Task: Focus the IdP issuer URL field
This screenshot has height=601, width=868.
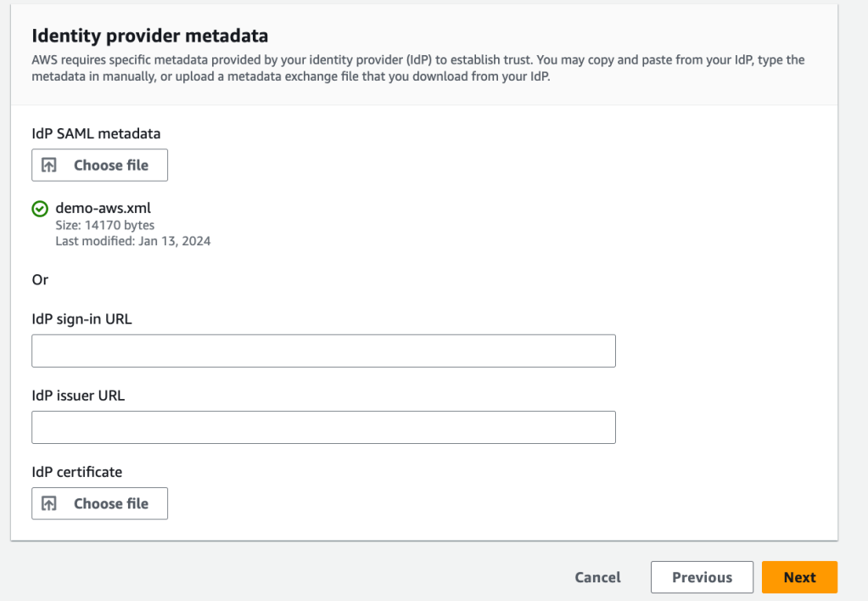Action: (323, 427)
